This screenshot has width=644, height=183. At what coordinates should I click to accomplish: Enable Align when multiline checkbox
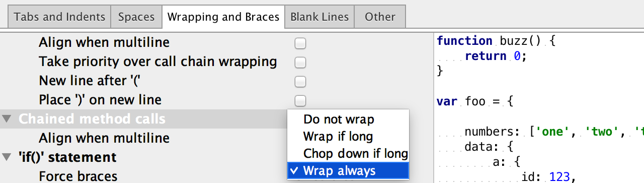pyautogui.click(x=300, y=44)
